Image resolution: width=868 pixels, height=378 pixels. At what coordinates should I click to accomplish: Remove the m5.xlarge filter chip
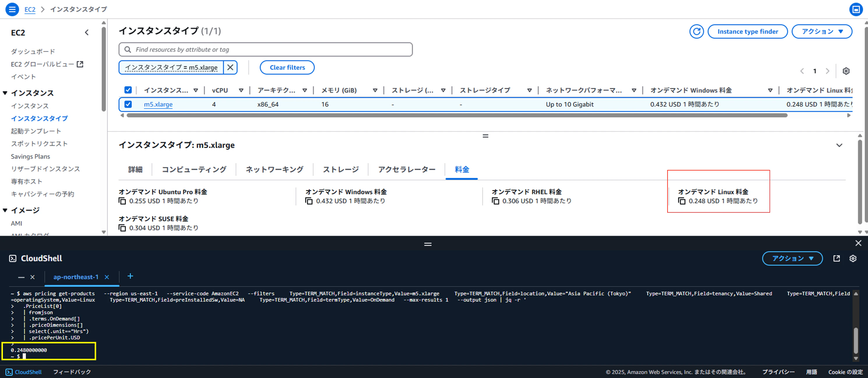(230, 67)
